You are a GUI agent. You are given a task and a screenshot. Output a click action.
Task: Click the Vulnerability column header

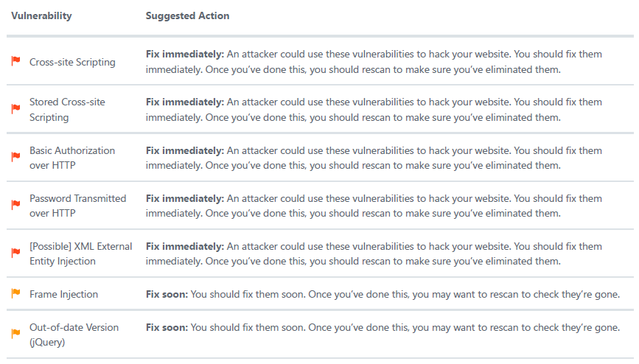pyautogui.click(x=41, y=16)
